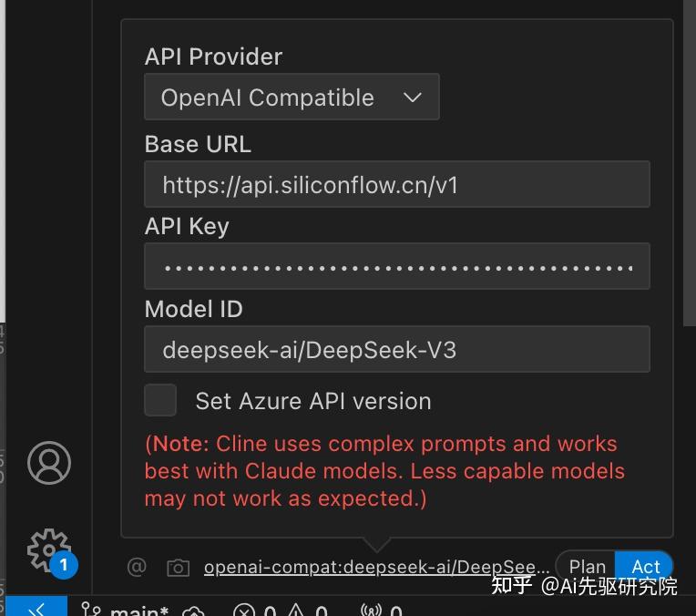Viewport: 696px width, 616px height.
Task: Open the remote window indicator
Action: 36,609
